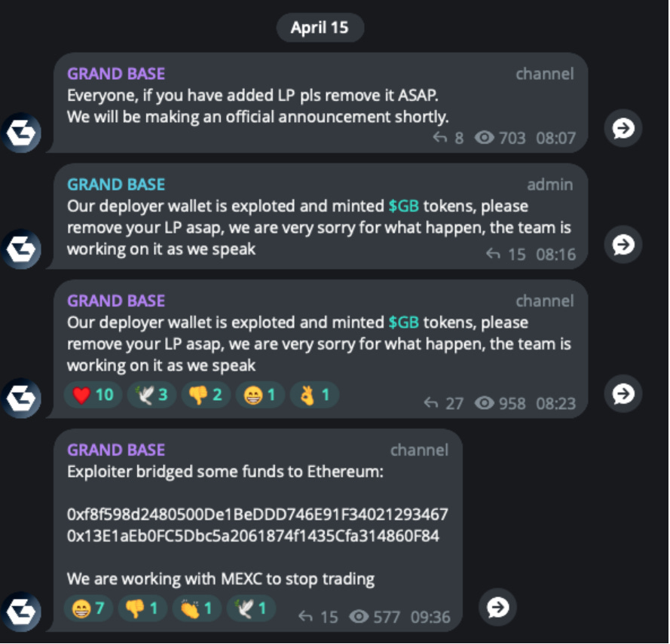Click the GRAND BASE channel name
The height and width of the screenshot is (644, 670).
click(x=115, y=73)
